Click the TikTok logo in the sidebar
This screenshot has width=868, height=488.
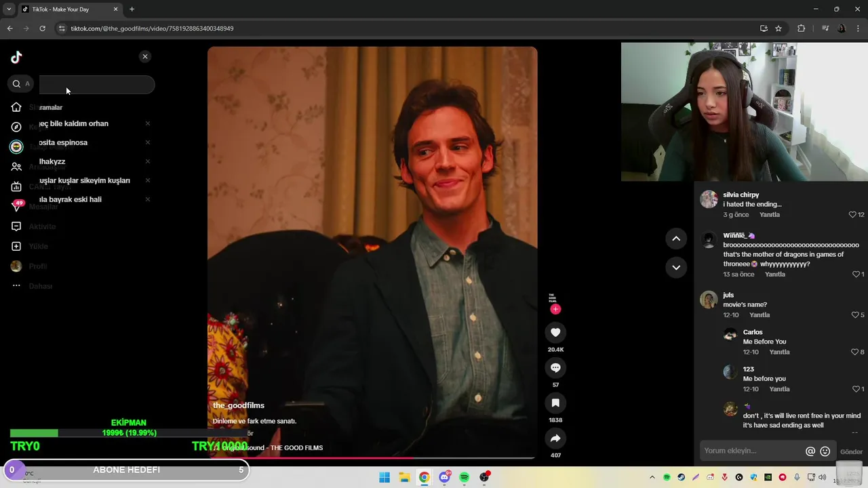[x=16, y=57]
